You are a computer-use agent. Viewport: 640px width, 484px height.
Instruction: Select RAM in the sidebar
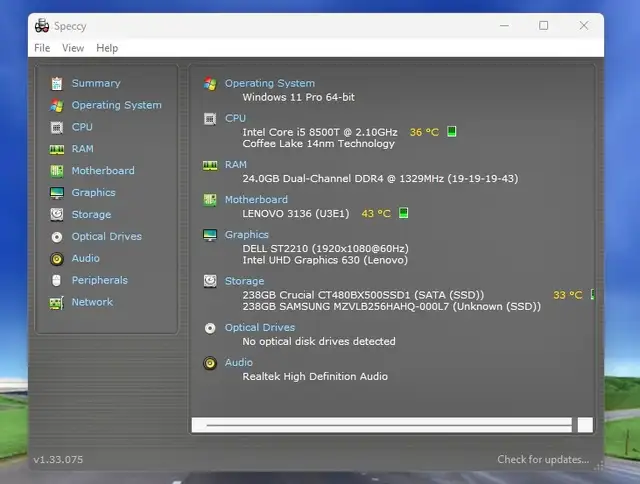pos(82,149)
